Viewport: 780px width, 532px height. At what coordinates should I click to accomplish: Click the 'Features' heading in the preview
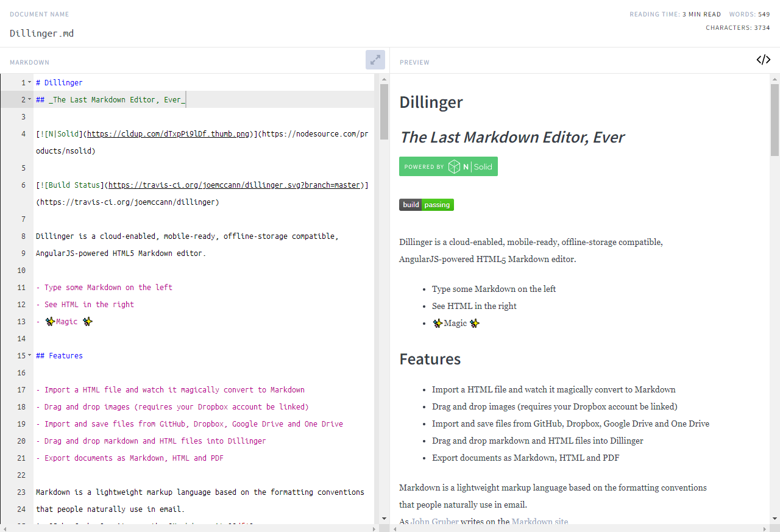[x=430, y=359]
